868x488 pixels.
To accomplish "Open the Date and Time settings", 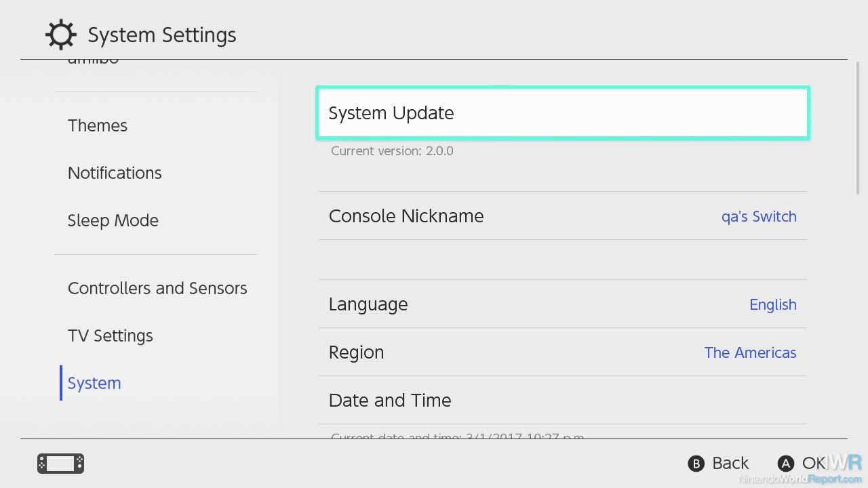I will pyautogui.click(x=563, y=401).
